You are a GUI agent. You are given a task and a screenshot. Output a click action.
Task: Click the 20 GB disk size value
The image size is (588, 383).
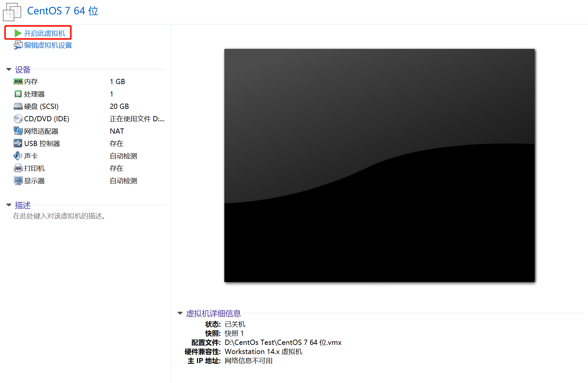(x=119, y=106)
